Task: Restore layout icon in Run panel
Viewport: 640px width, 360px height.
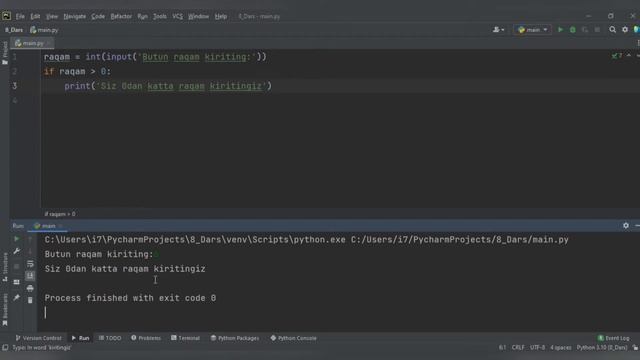Action: click(17, 282)
